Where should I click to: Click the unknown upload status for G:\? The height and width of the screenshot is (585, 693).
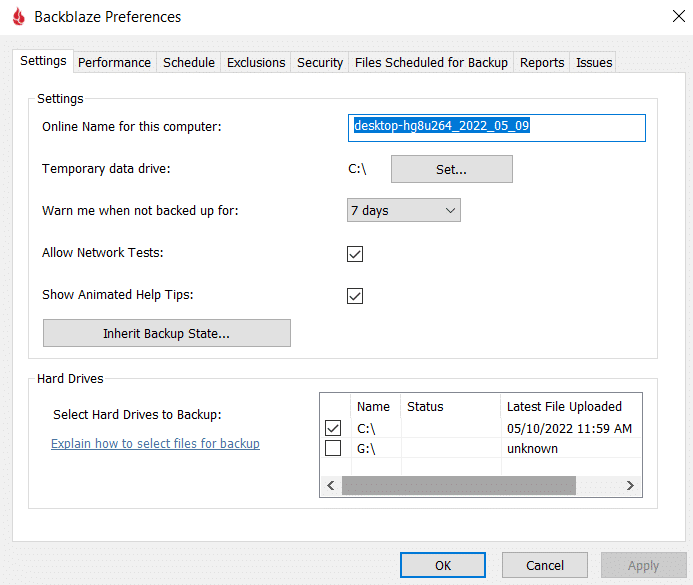tap(532, 449)
